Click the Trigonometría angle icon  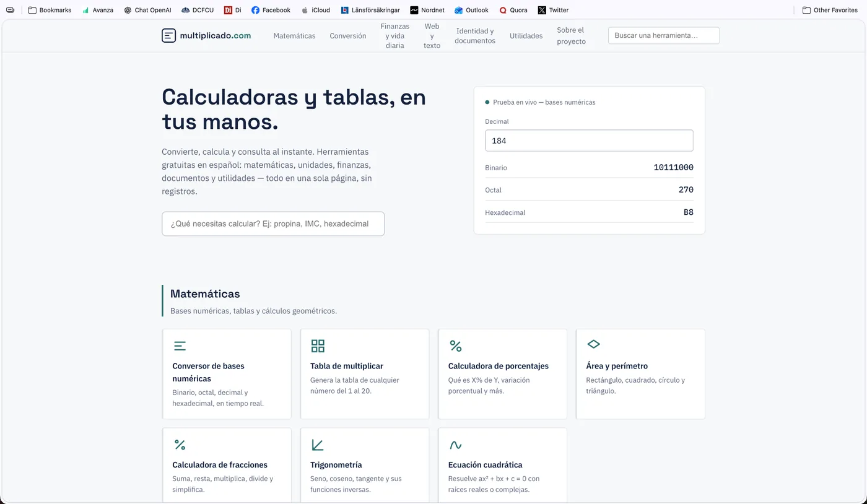click(x=318, y=445)
